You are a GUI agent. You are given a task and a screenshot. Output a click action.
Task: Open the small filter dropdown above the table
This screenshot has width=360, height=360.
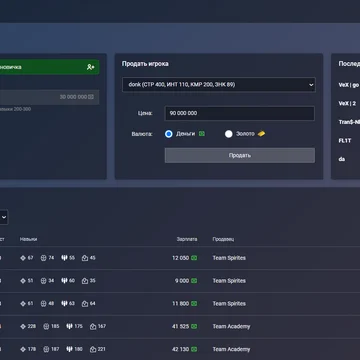pyautogui.click(x=4, y=217)
